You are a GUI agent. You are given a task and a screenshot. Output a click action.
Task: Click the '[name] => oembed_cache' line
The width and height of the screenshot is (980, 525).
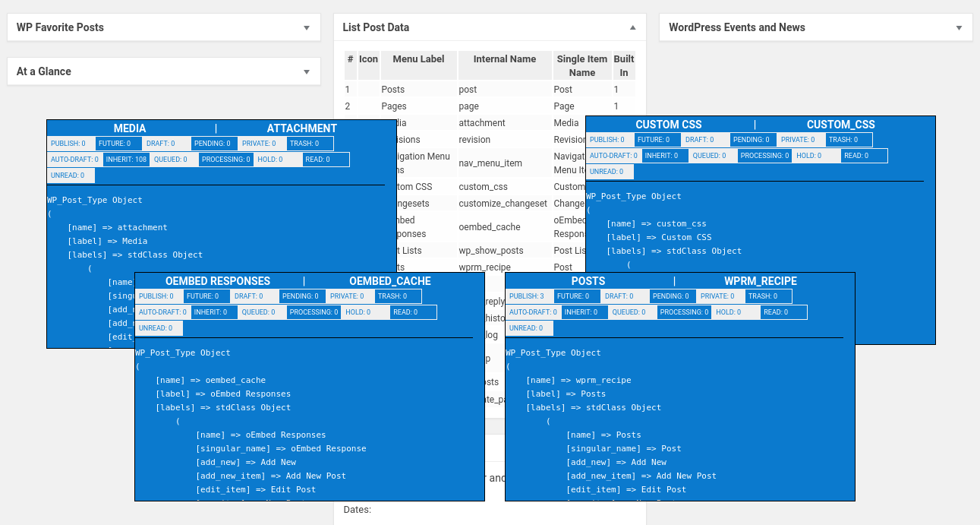click(211, 380)
